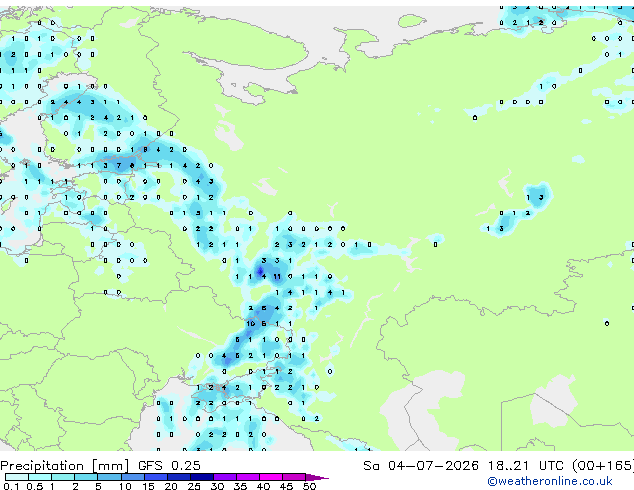Click the '18..21 UTC' time text
The image size is (634, 490).
[x=525, y=466]
